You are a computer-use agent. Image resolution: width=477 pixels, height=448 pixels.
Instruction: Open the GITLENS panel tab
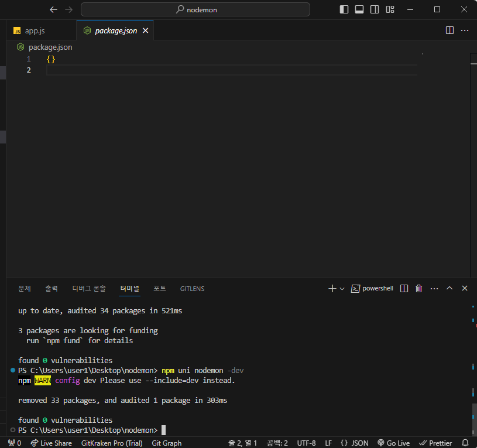(x=192, y=289)
